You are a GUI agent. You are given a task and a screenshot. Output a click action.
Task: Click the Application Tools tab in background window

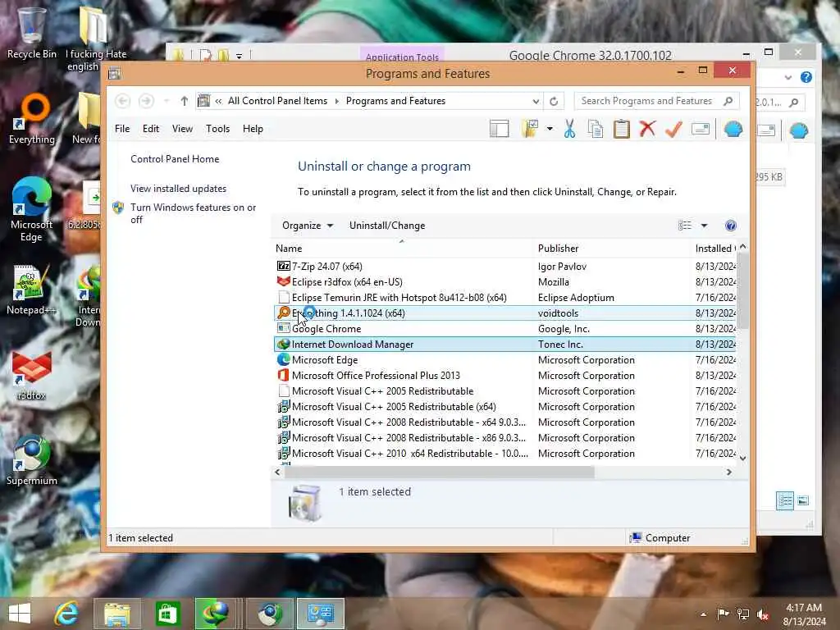[x=402, y=56]
